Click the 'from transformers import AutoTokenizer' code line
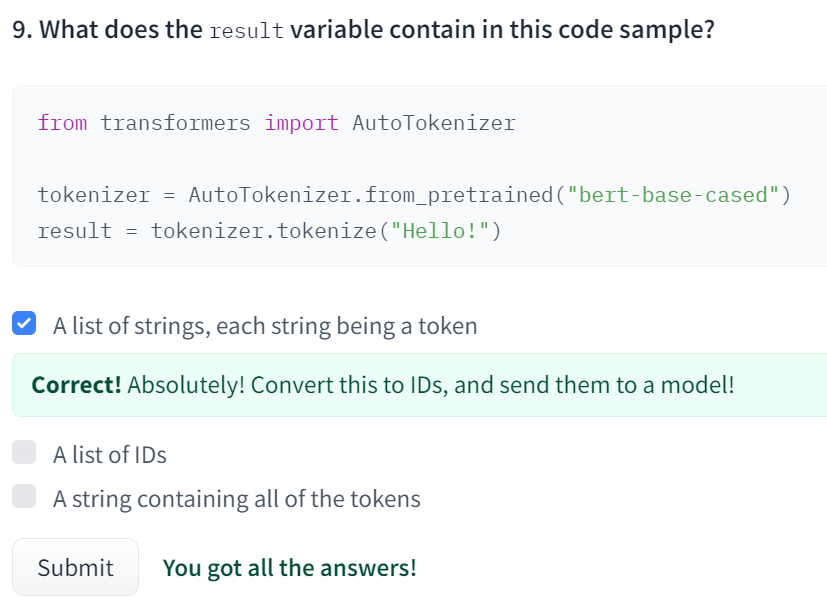The width and height of the screenshot is (827, 602). [276, 124]
